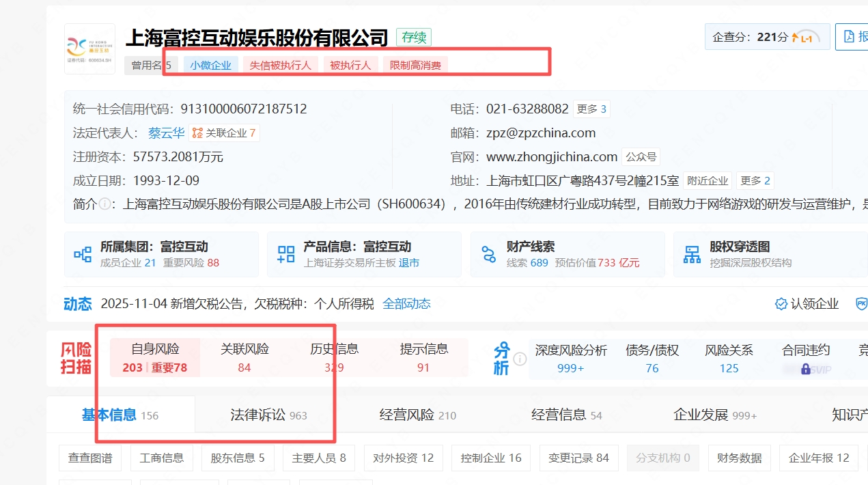Click the 所属集团 hierarchy icon

(83, 255)
